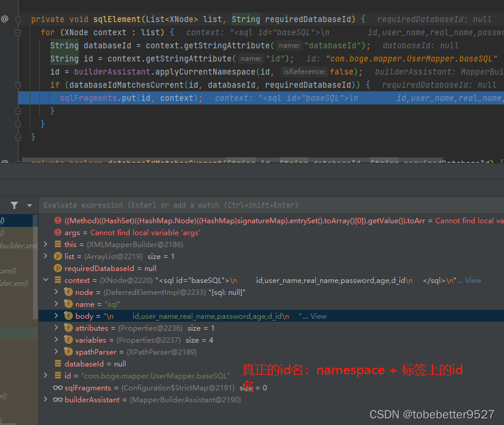Click 'getStringAttribute' on the databaseId line

(226, 45)
